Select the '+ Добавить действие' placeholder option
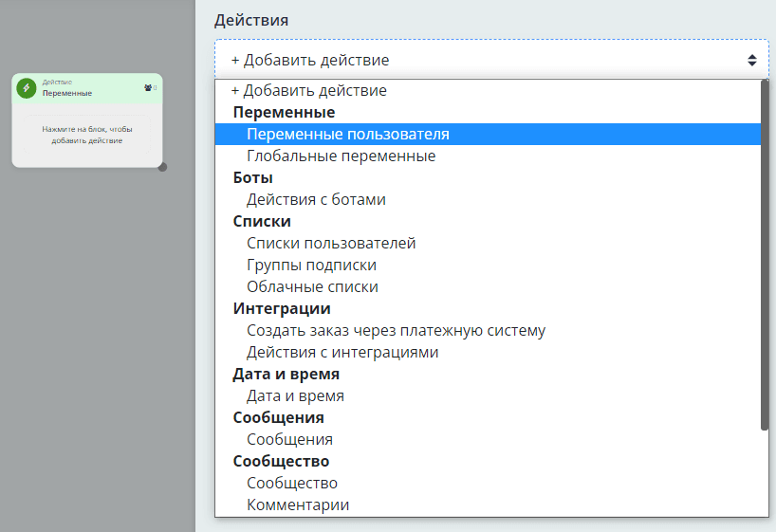 tap(308, 91)
